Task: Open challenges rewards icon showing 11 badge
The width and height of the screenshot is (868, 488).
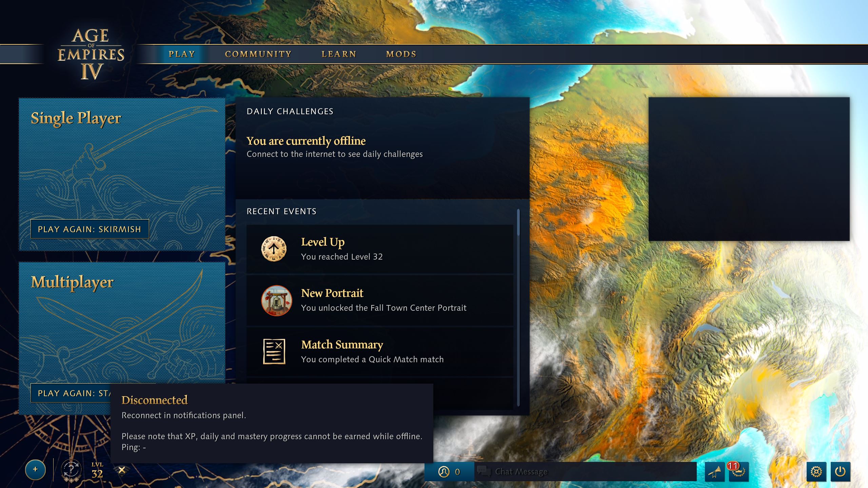Action: click(738, 472)
